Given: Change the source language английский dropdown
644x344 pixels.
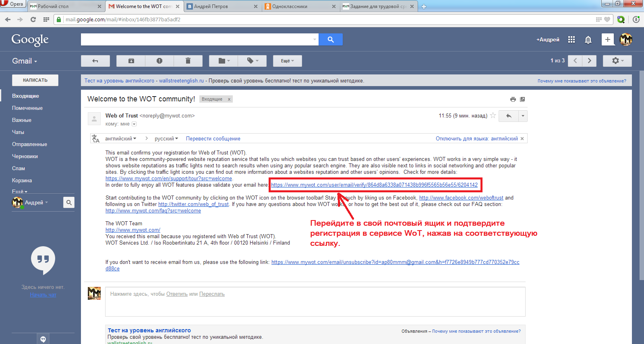Looking at the screenshot, I should point(120,138).
